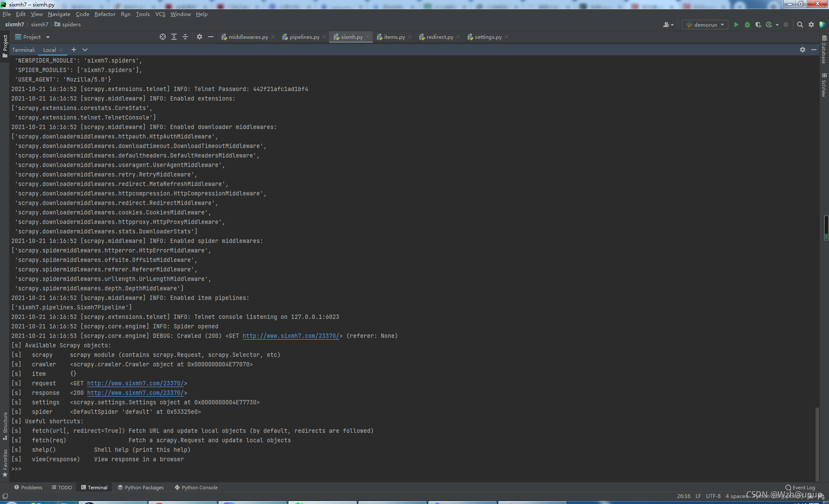
Task: Open Search Everywhere magnifier icon
Action: tap(800, 25)
